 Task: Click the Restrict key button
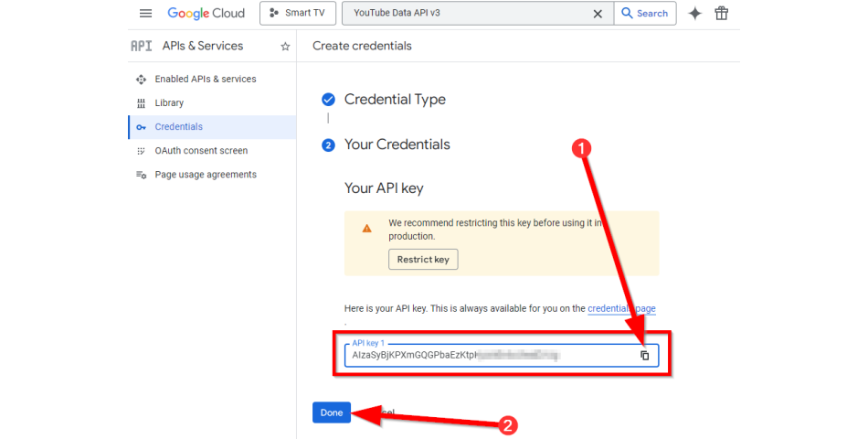[x=423, y=260]
